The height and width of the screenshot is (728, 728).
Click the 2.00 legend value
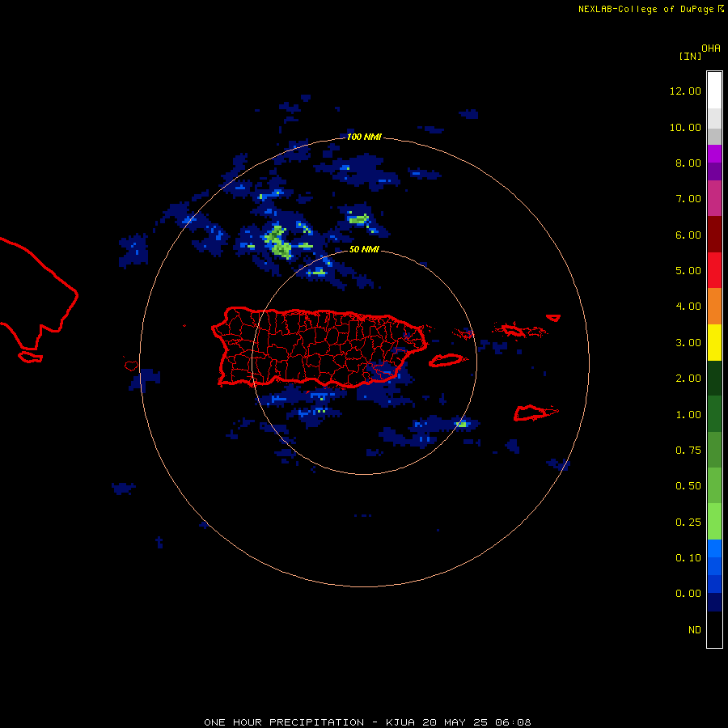point(688,379)
